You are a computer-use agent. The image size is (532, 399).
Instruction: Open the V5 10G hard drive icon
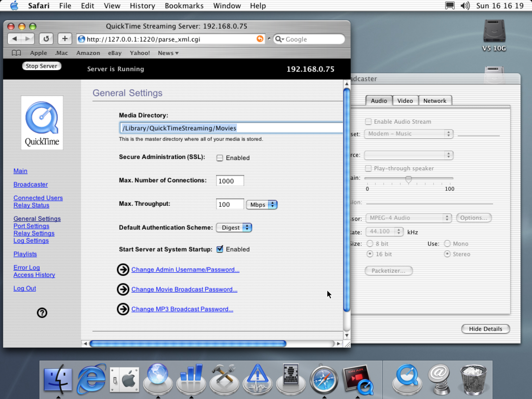(x=494, y=31)
